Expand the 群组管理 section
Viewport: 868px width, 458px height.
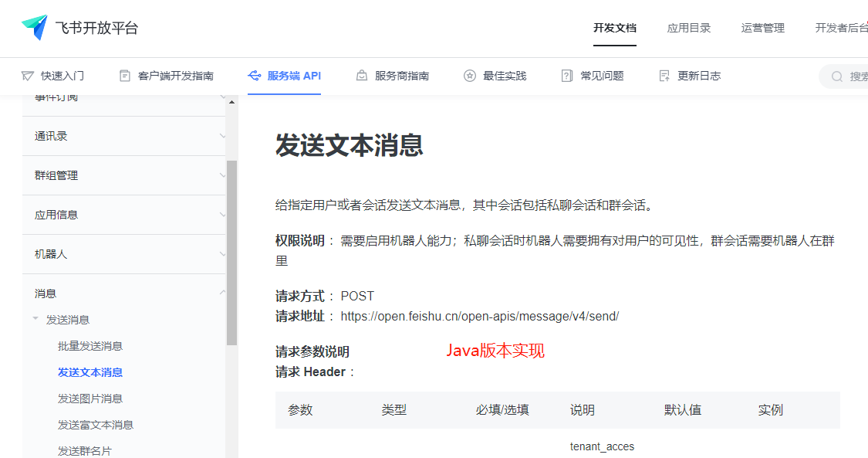[x=223, y=175]
